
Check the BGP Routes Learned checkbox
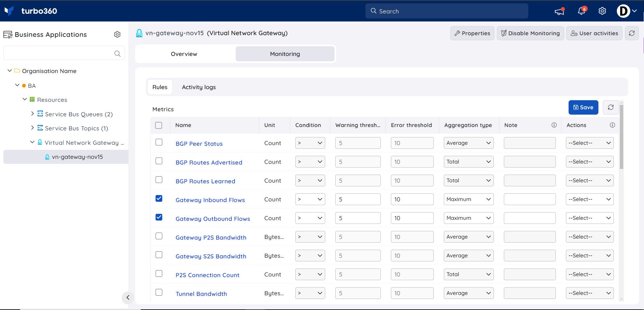click(x=159, y=180)
